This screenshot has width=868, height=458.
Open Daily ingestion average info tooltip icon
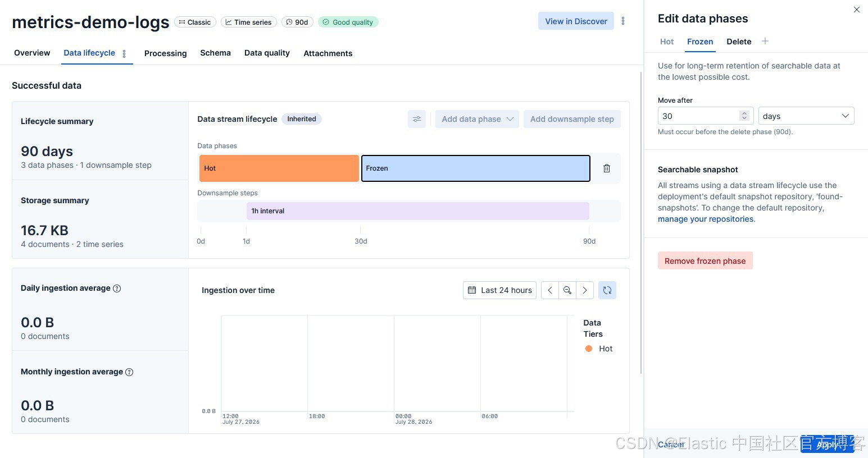(117, 288)
